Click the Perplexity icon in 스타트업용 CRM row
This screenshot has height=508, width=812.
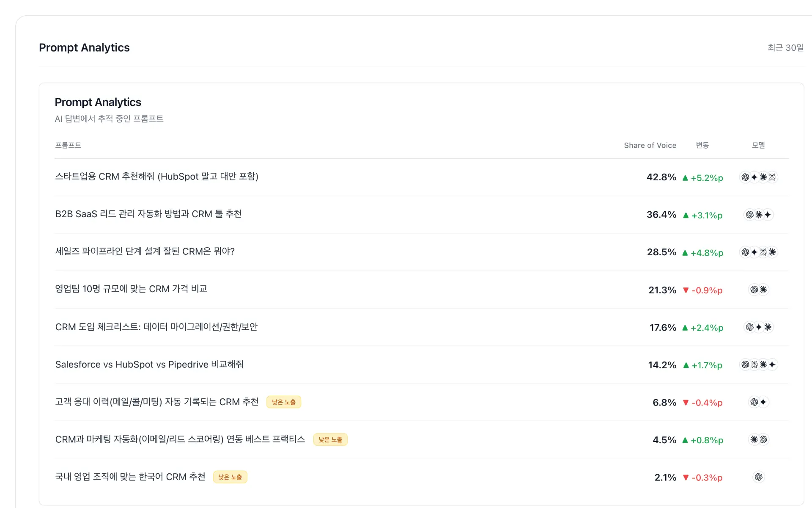pos(772,177)
